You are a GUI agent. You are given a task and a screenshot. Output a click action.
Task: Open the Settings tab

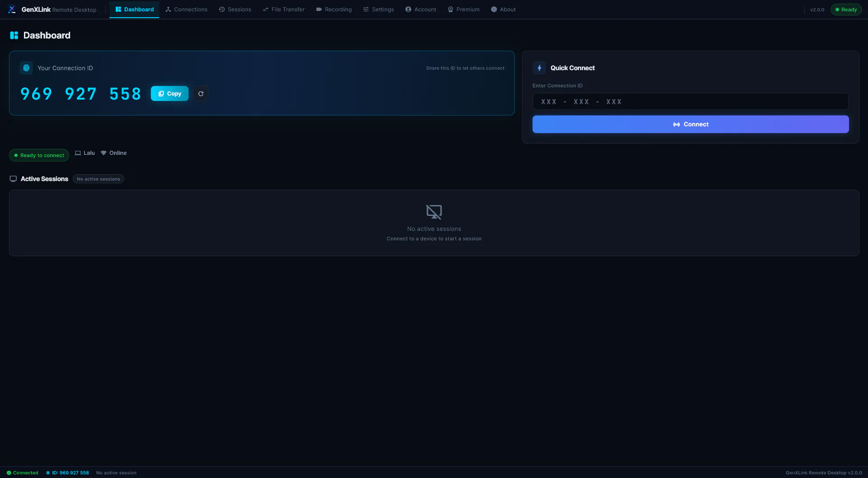379,10
